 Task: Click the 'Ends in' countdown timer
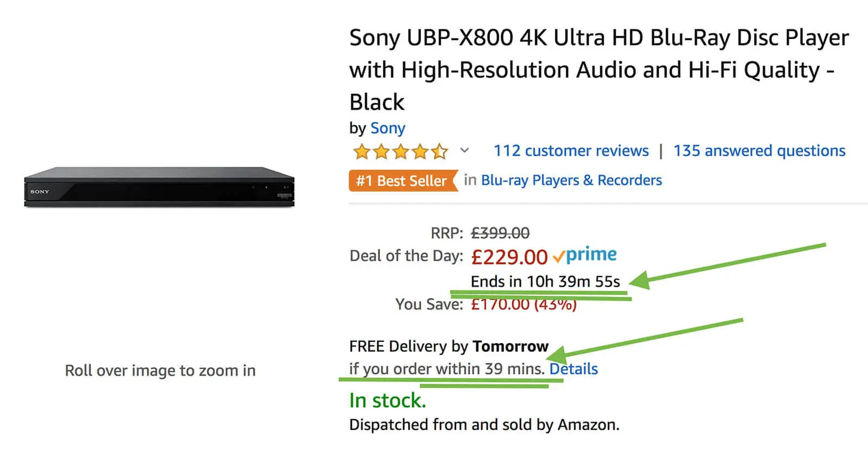pos(545,282)
